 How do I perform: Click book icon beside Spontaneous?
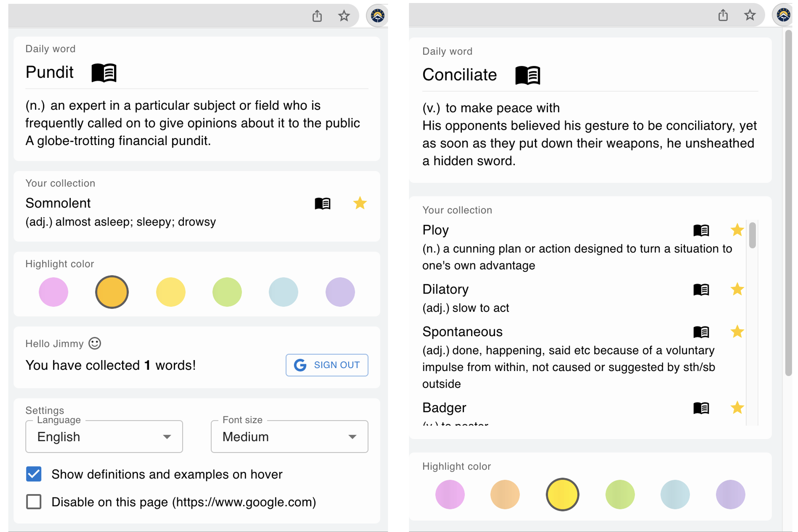(x=701, y=332)
